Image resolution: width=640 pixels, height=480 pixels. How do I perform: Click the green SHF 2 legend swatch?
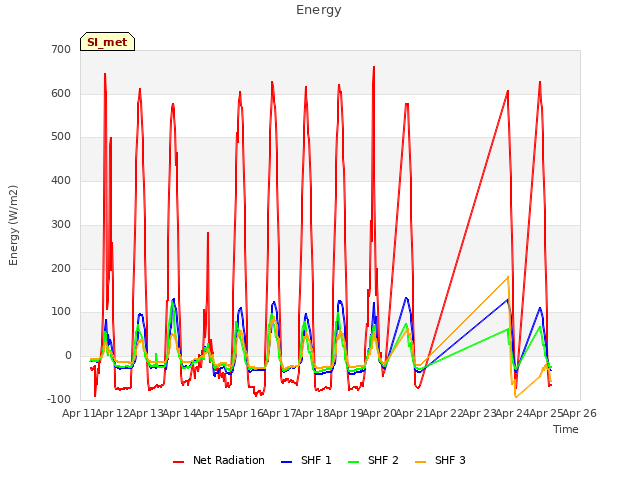click(353, 462)
